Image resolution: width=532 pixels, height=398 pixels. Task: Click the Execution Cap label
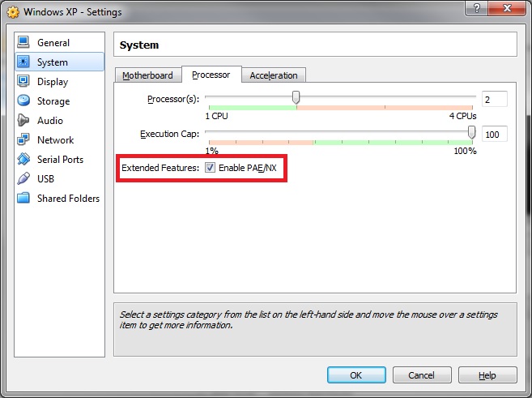tap(170, 134)
